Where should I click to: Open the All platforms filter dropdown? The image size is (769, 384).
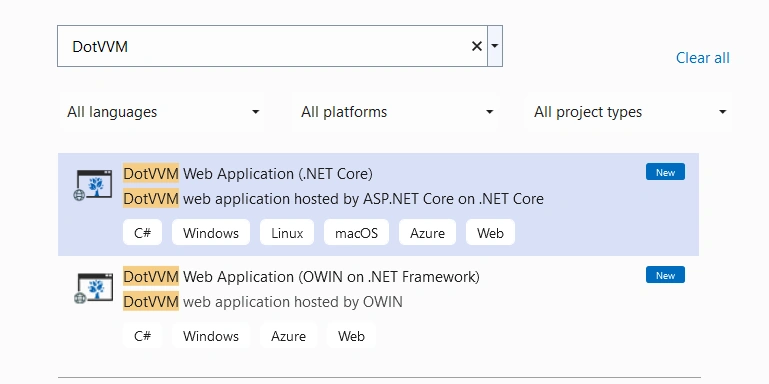tap(396, 112)
